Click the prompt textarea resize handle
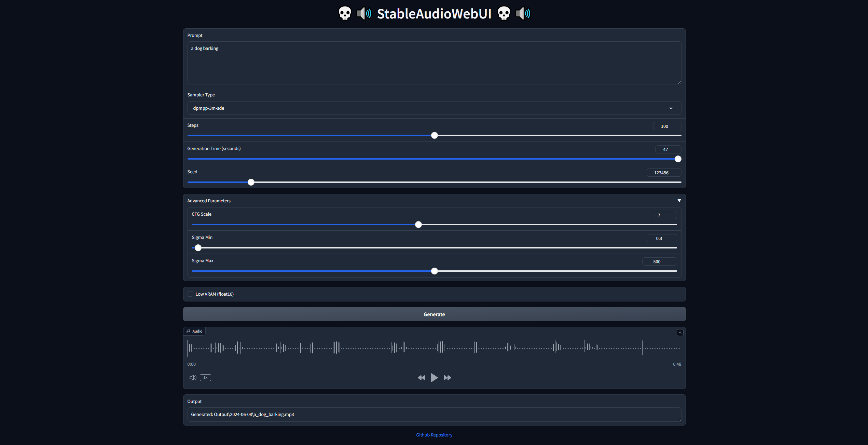Image resolution: width=868 pixels, height=445 pixels. [679, 82]
